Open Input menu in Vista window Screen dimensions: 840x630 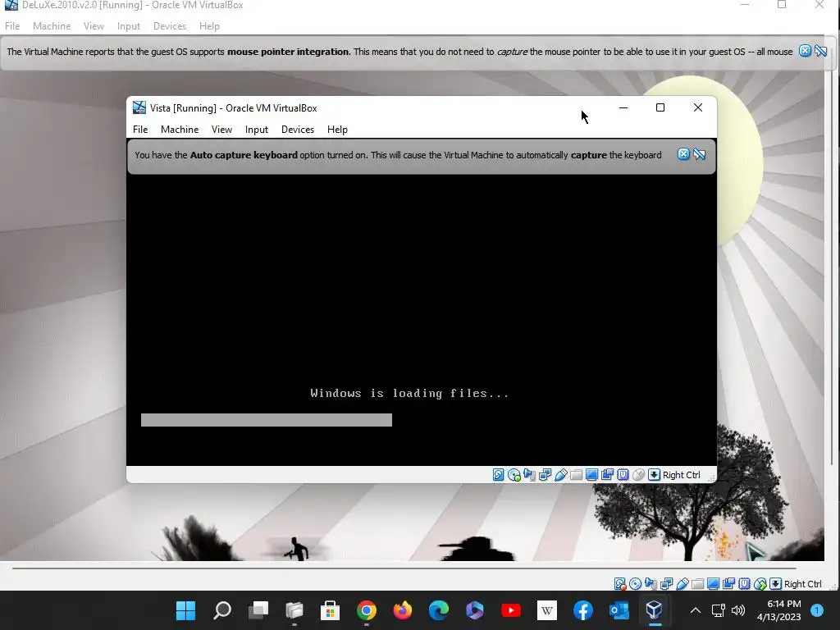click(x=257, y=130)
